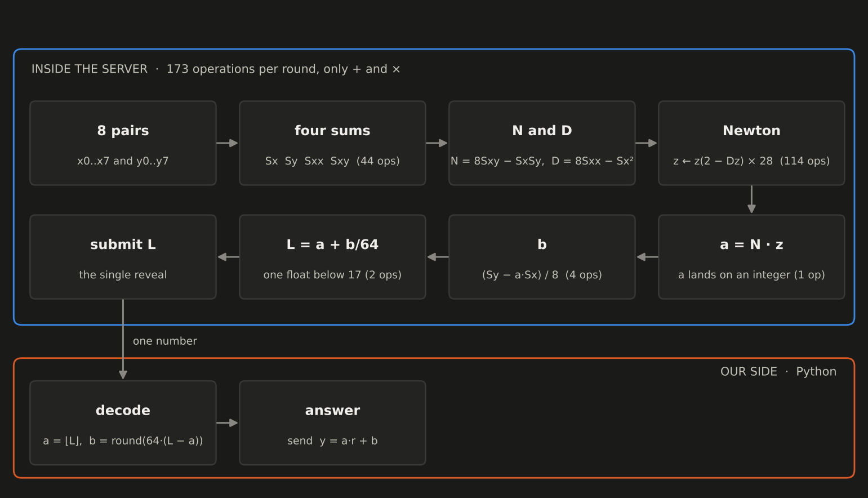
Task: Click the 'L = a + b/64' box
Action: coord(332,257)
